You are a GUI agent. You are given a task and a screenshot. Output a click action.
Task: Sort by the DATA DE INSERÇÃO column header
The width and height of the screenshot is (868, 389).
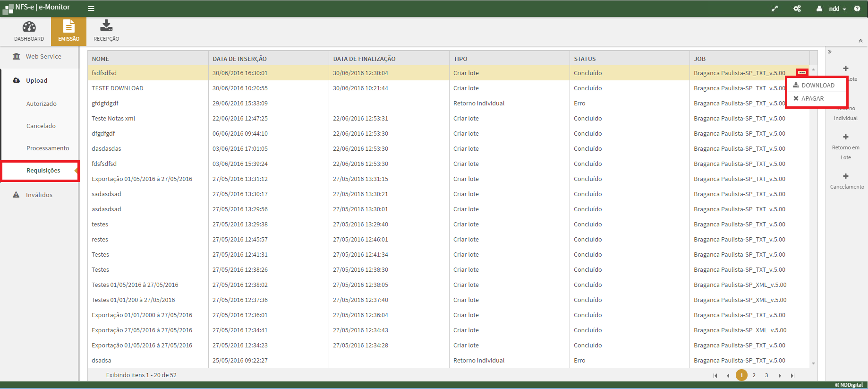click(239, 59)
